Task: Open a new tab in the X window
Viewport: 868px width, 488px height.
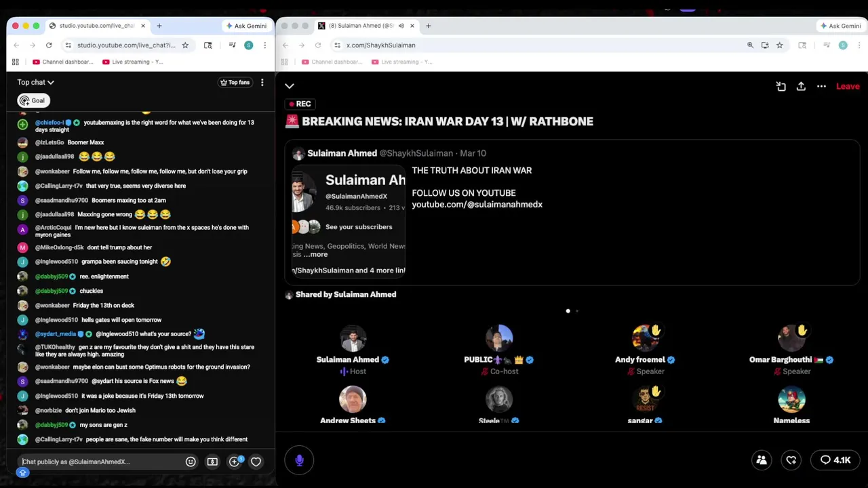Action: click(429, 26)
